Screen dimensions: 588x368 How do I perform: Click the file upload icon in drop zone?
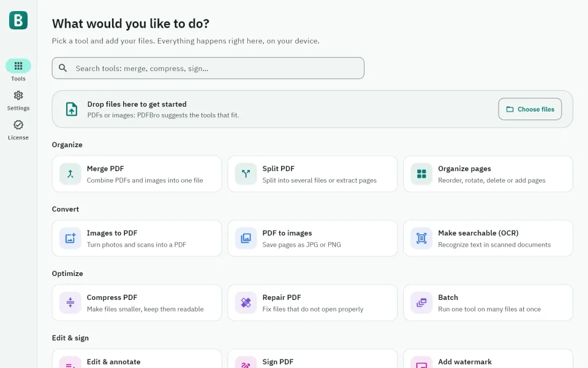pyautogui.click(x=72, y=109)
